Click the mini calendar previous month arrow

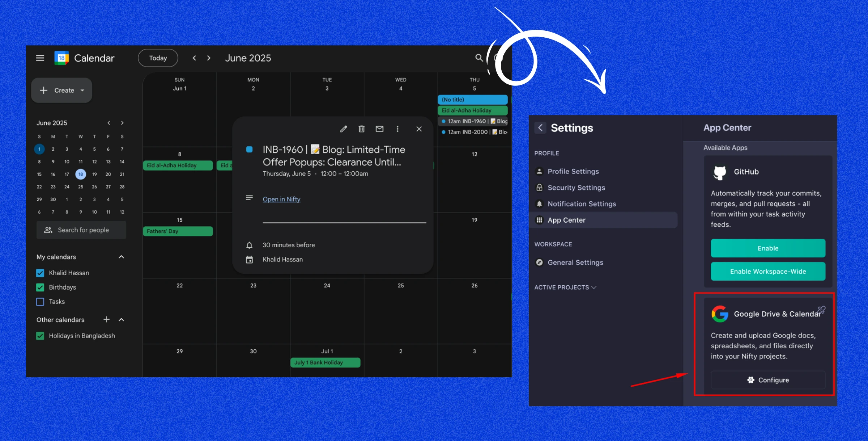[x=109, y=123]
